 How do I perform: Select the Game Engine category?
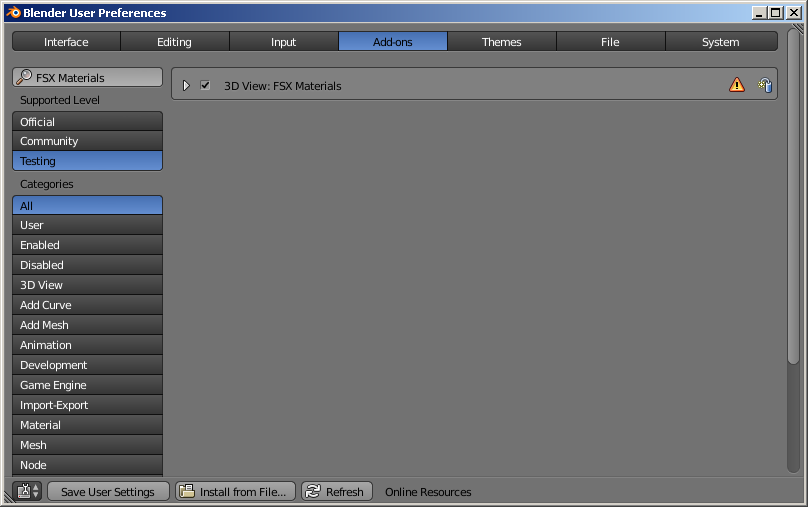pos(87,385)
